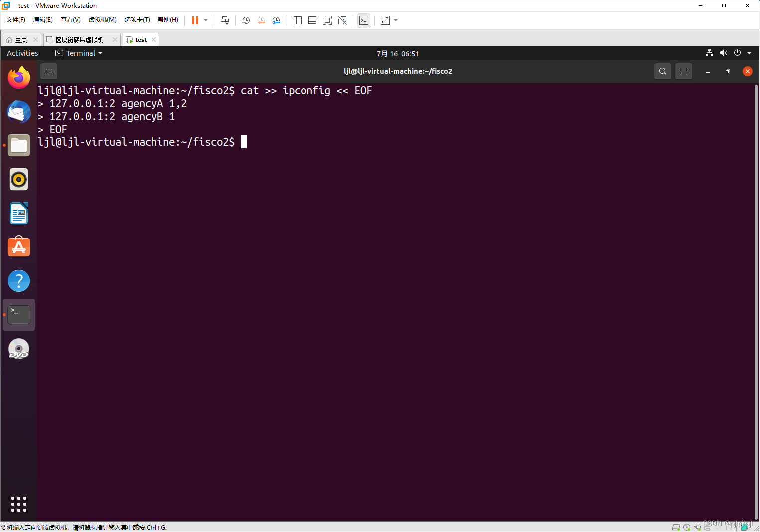Open the 帮助(H) menu
The height and width of the screenshot is (532, 760).
click(x=168, y=20)
